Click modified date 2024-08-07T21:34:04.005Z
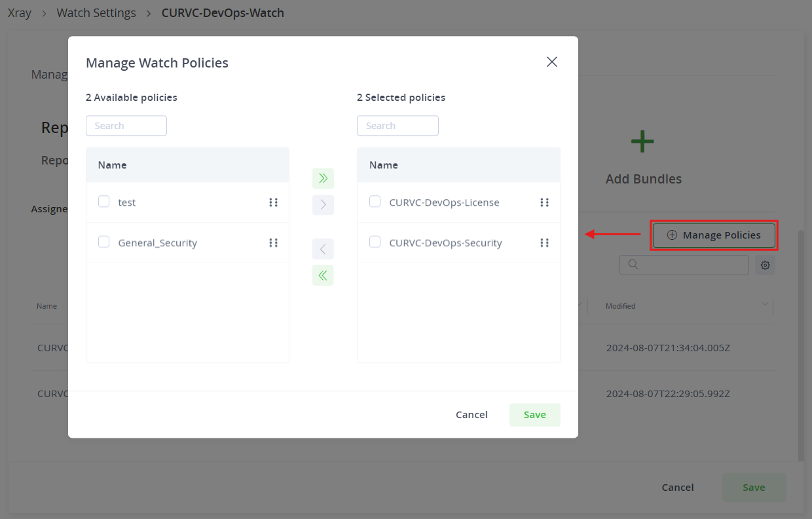The height and width of the screenshot is (519, 812). [668, 347]
